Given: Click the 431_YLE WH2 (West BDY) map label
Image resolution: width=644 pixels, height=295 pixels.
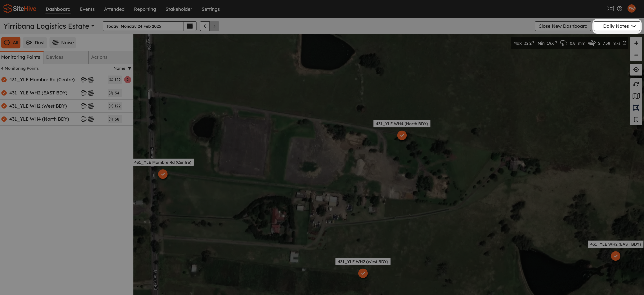Looking at the screenshot, I should (363, 262).
